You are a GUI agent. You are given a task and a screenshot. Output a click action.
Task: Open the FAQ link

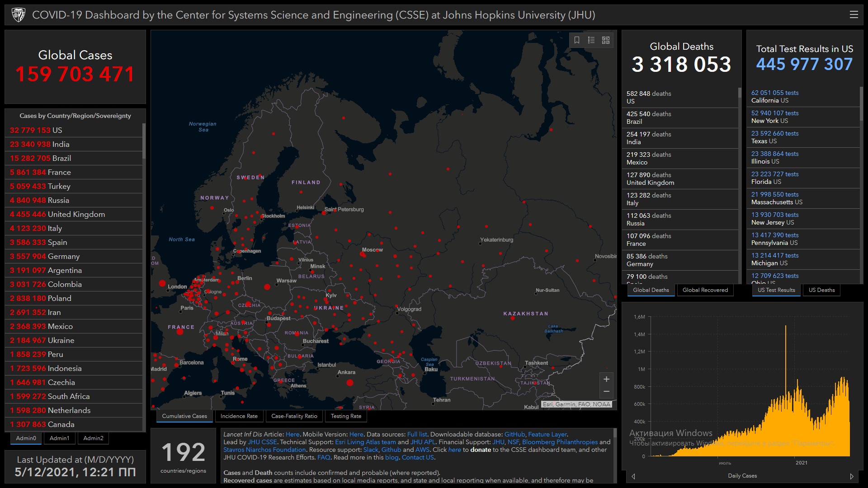pos(324,457)
